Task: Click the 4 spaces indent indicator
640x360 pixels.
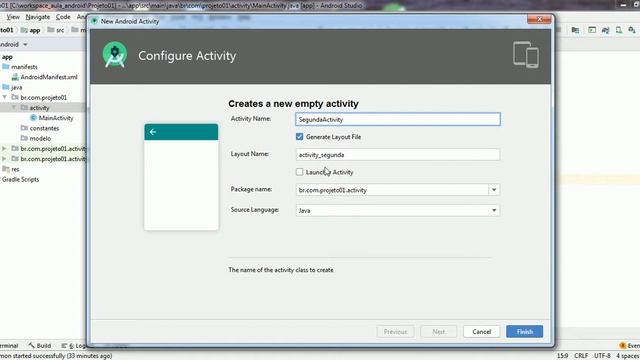Action: 628,356
